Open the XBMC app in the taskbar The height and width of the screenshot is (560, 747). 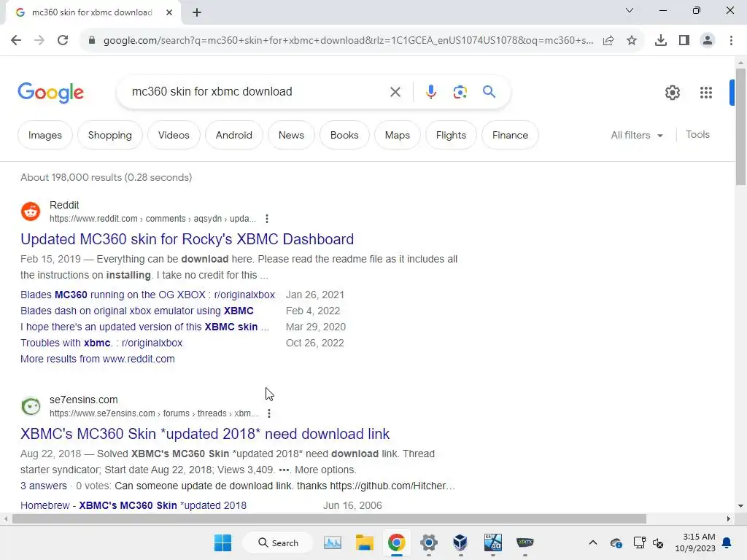tap(525, 542)
